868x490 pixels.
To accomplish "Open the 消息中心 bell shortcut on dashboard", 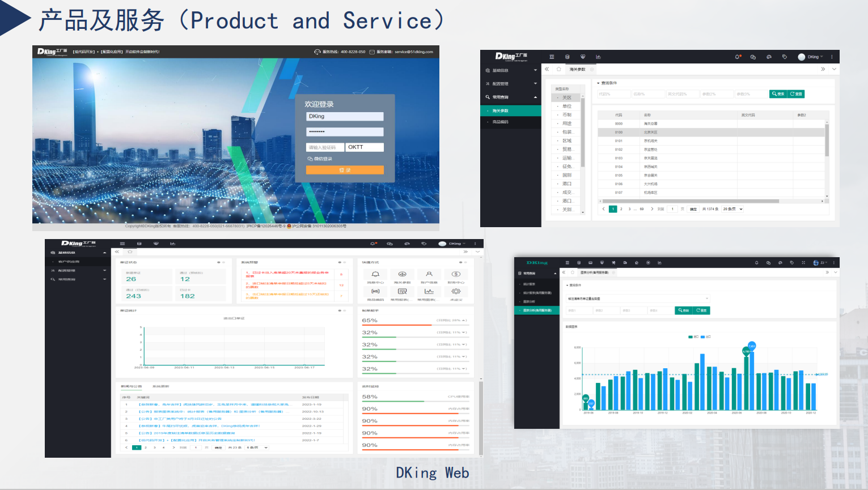I will coord(375,275).
